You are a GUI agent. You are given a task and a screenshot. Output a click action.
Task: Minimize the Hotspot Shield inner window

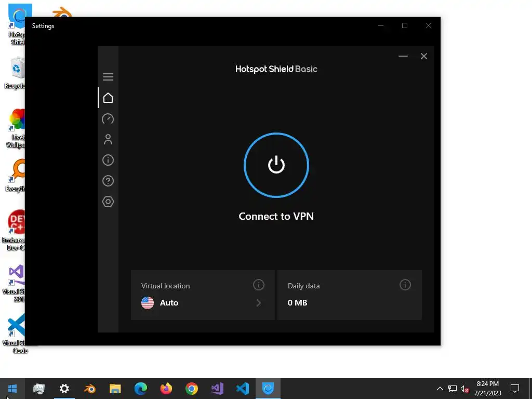point(403,56)
